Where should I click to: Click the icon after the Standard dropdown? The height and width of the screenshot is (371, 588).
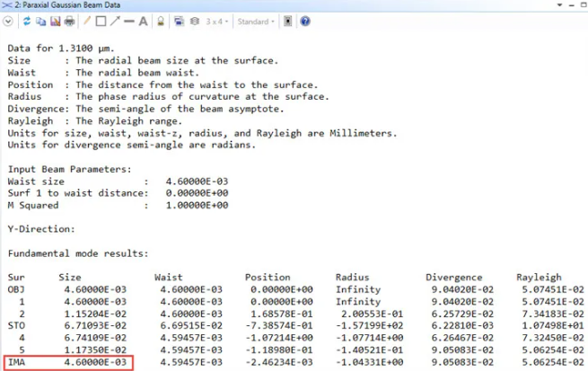pyautogui.click(x=287, y=22)
